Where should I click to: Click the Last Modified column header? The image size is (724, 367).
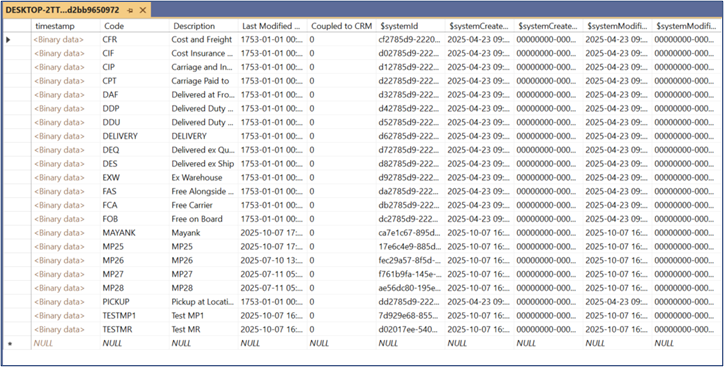pyautogui.click(x=273, y=26)
